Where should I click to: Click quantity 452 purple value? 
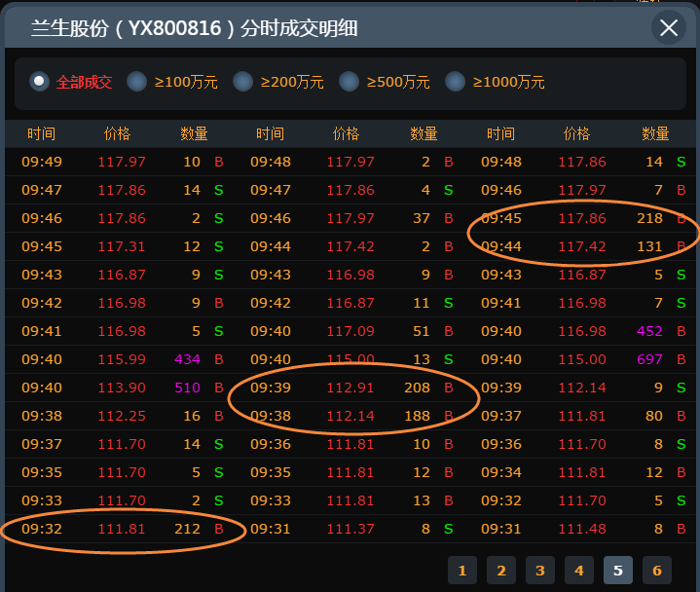point(649,331)
